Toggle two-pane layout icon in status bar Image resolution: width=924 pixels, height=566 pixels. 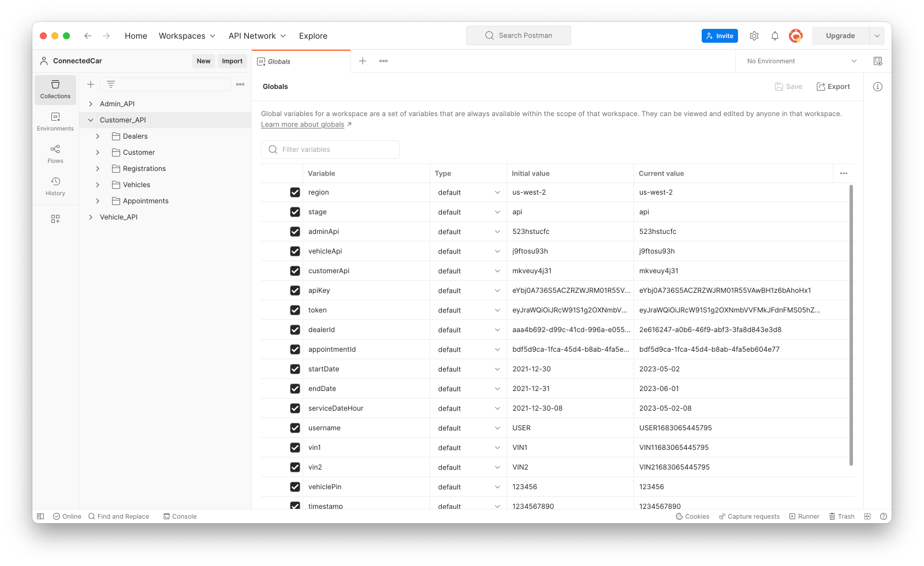pyautogui.click(x=867, y=516)
